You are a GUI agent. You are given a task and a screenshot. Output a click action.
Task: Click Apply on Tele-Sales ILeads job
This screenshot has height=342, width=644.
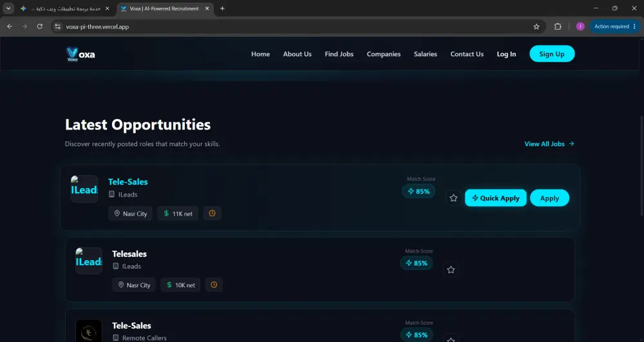(549, 198)
